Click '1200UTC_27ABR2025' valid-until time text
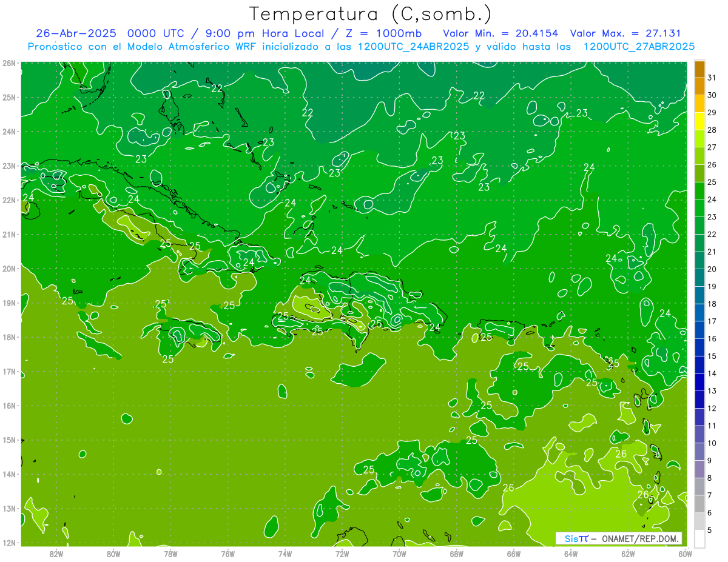This screenshot has width=728, height=562. [639, 47]
